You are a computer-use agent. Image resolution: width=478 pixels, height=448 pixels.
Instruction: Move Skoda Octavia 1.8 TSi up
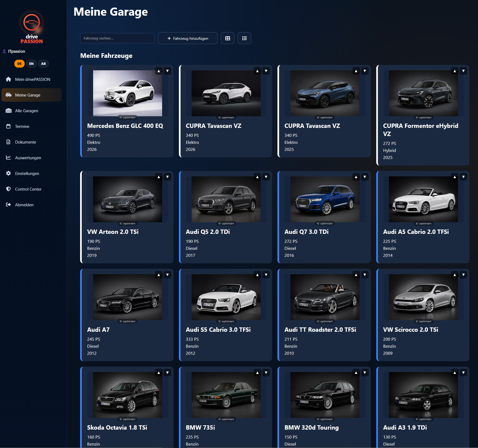tap(159, 373)
